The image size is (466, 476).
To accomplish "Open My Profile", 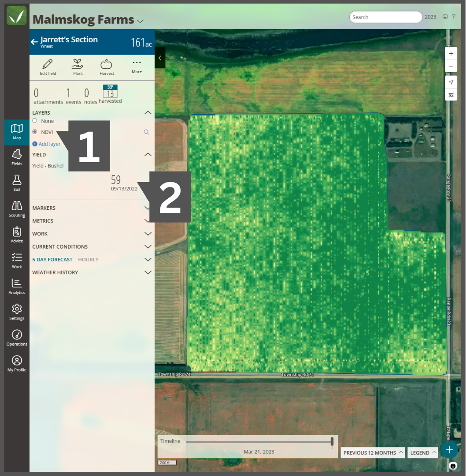I will pyautogui.click(x=17, y=364).
